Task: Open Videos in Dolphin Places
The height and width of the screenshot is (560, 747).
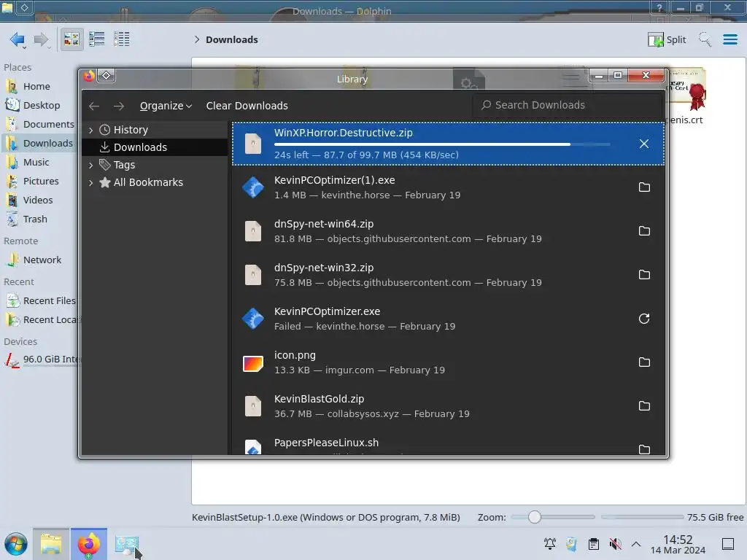Action: (37, 201)
